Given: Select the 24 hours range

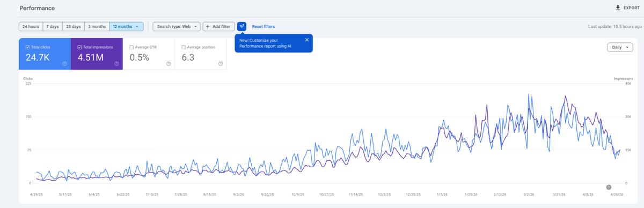Looking at the screenshot, I should click(x=31, y=26).
